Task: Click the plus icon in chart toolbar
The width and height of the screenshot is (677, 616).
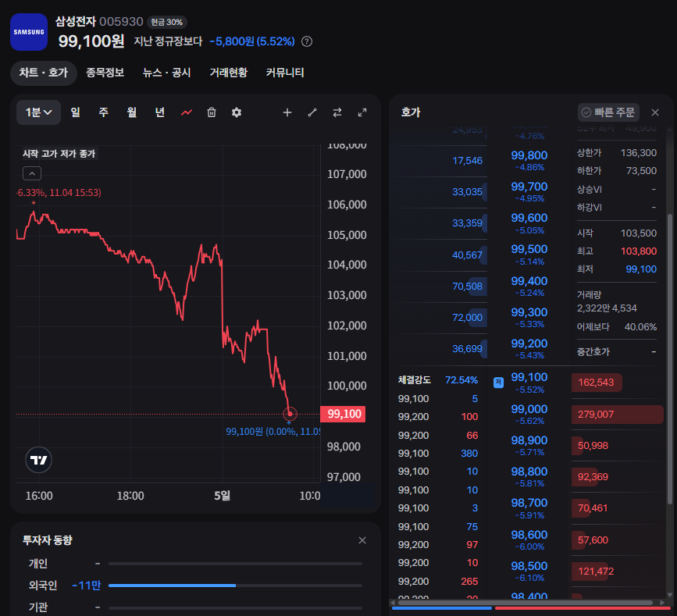Action: (x=287, y=112)
